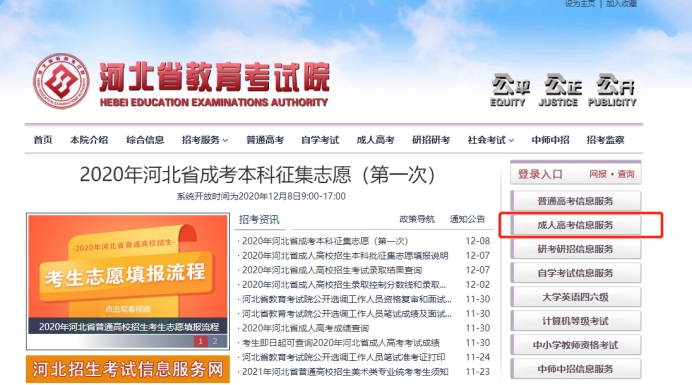The width and height of the screenshot is (692, 385).
Task: Expand the 招考服务 dropdown menu
Action: click(205, 140)
